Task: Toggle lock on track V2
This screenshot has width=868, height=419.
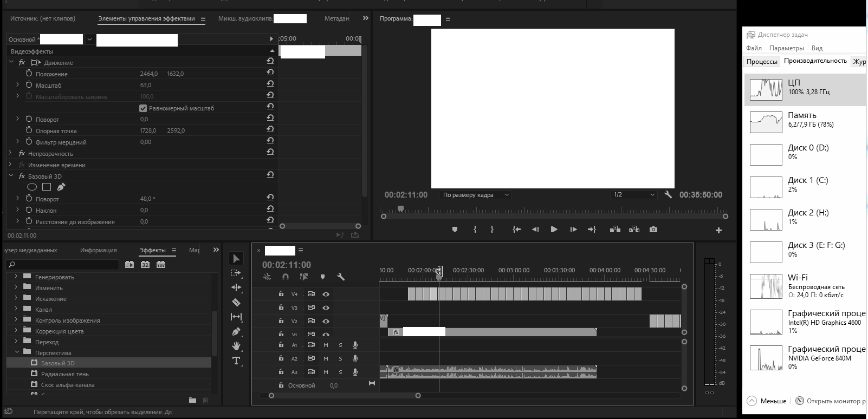Action: (281, 321)
